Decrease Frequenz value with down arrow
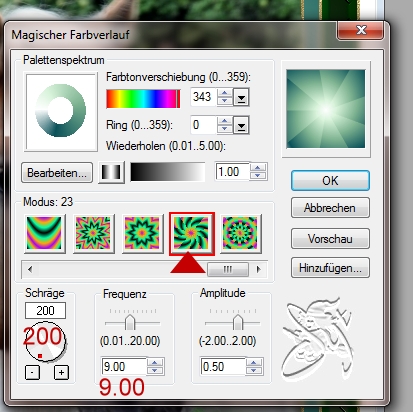The height and width of the screenshot is (412, 413). pos(155,370)
